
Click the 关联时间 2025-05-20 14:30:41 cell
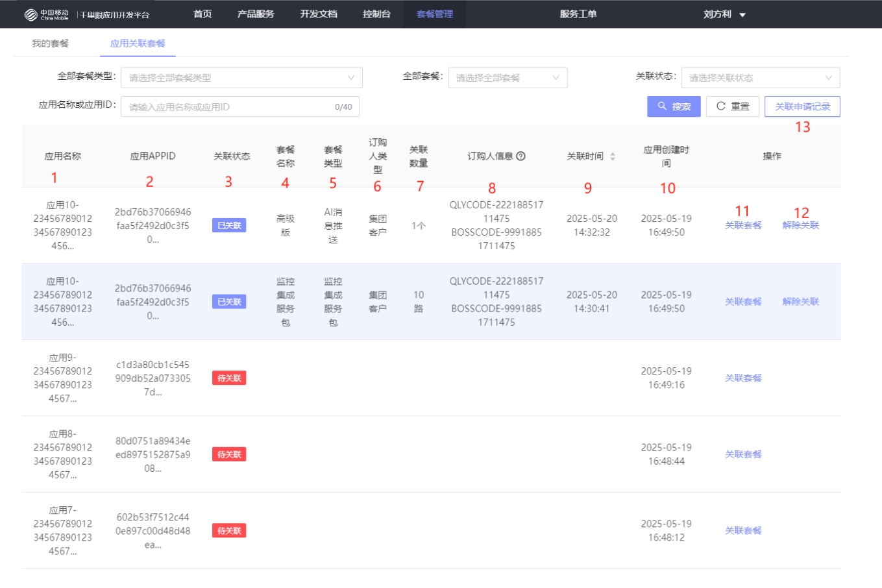(x=592, y=302)
